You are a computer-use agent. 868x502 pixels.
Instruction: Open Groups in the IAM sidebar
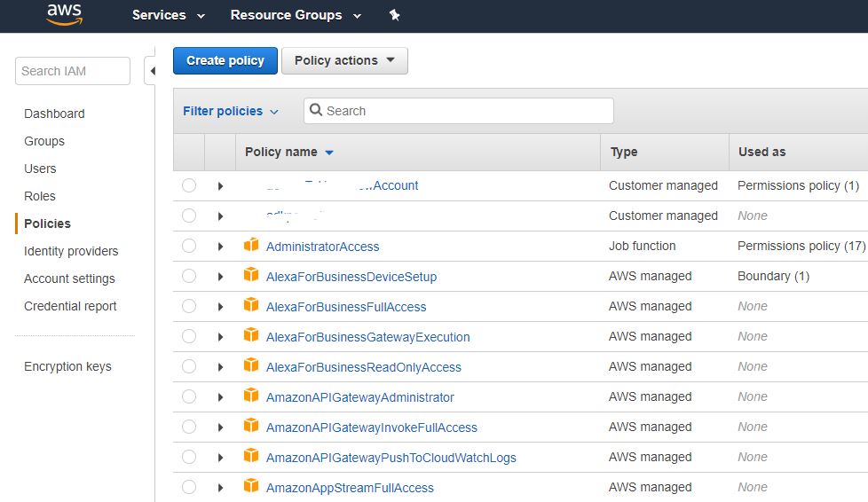(44, 141)
